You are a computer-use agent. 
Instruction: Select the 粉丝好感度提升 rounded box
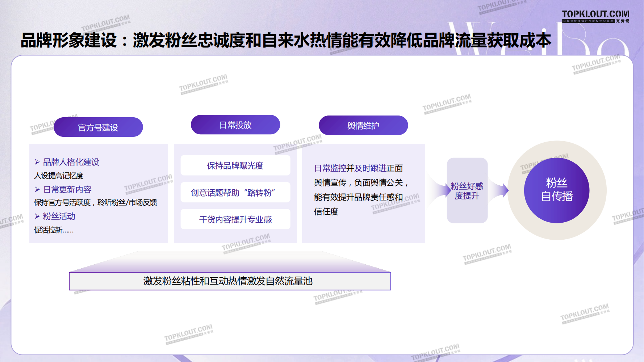[467, 191]
